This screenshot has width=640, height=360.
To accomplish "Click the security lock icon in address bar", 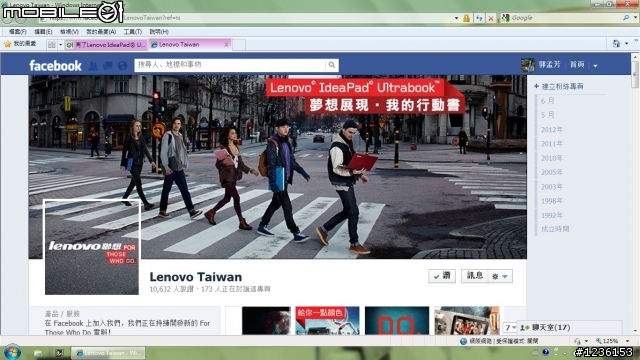I will click(x=466, y=18).
